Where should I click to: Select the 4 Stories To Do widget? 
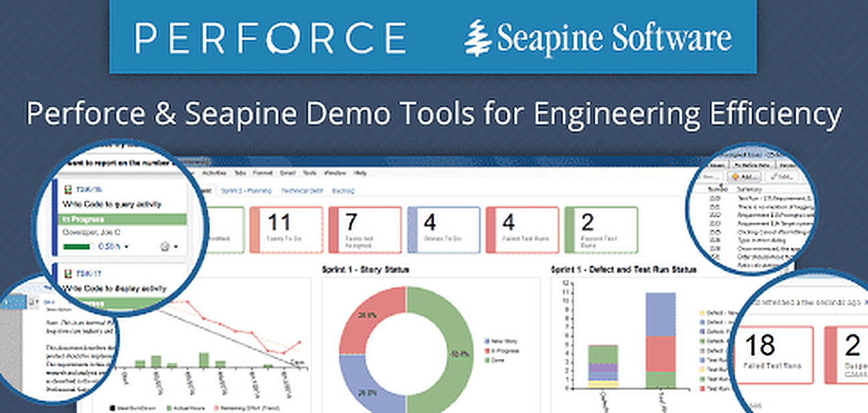pos(444,230)
